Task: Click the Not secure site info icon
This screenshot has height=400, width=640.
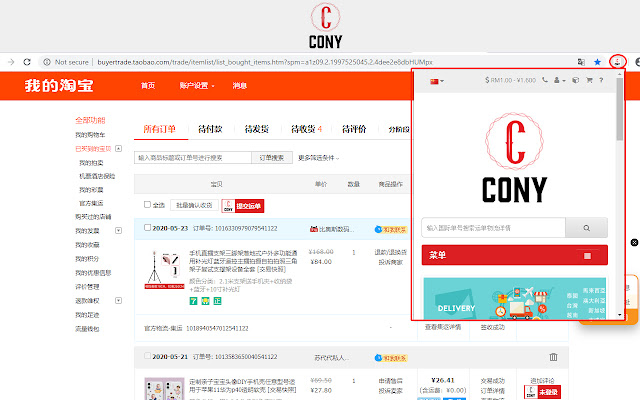Action: tap(47, 62)
